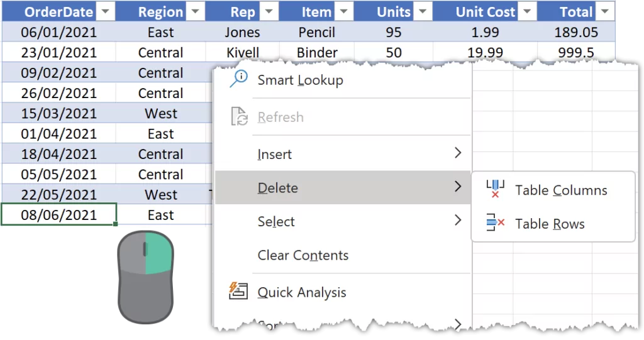
Task: Click the Table Rows delete icon
Action: [x=496, y=222]
